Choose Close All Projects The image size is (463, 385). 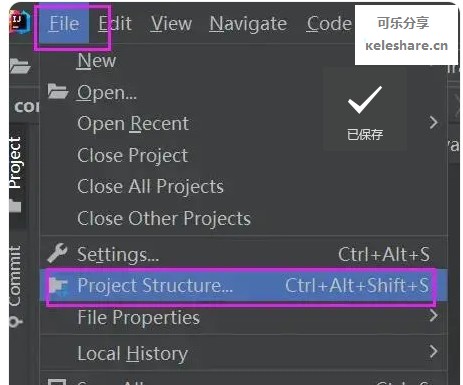coord(150,186)
